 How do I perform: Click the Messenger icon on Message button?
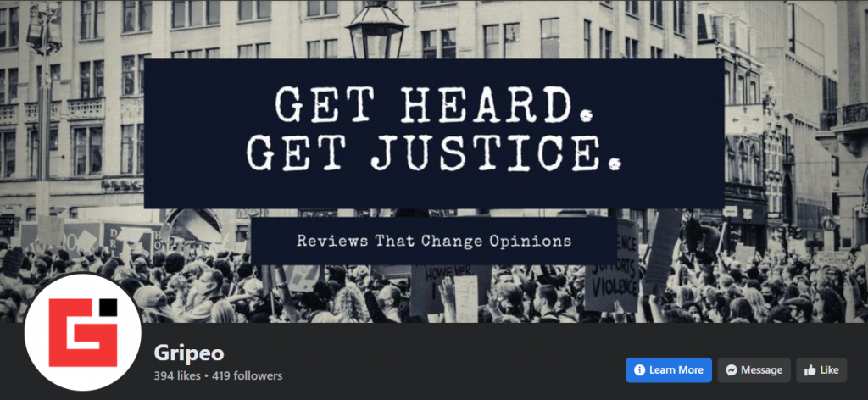[x=732, y=370]
